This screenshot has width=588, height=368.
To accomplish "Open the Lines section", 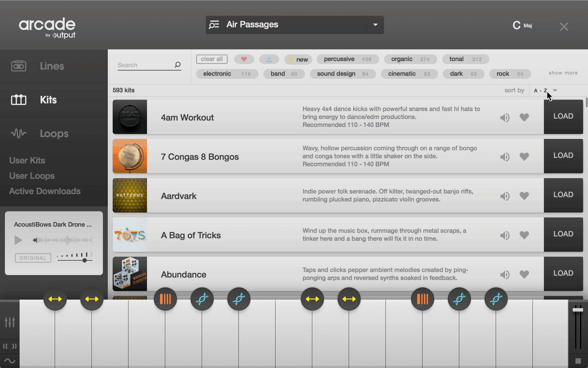I will pos(54,66).
